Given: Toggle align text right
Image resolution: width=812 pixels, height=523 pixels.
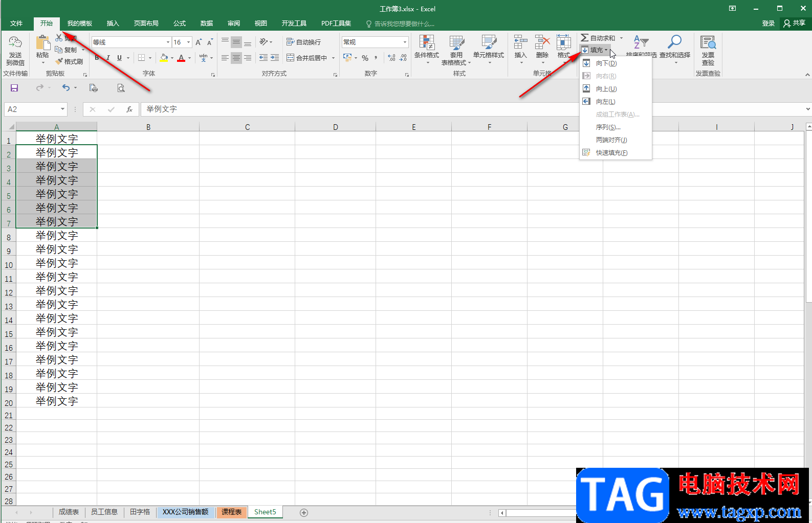Looking at the screenshot, I should click(248, 58).
